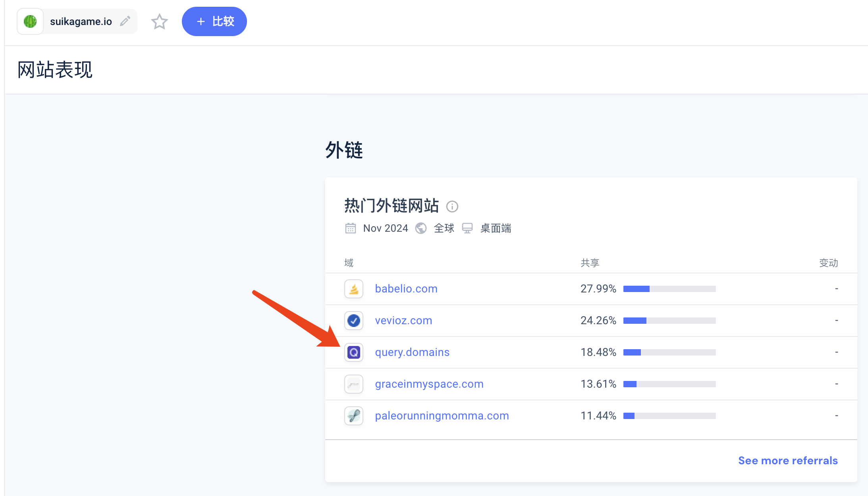Screen dimensions: 868x496
Task: Click the paleorunningmomma.com share bar
Action: tap(669, 416)
